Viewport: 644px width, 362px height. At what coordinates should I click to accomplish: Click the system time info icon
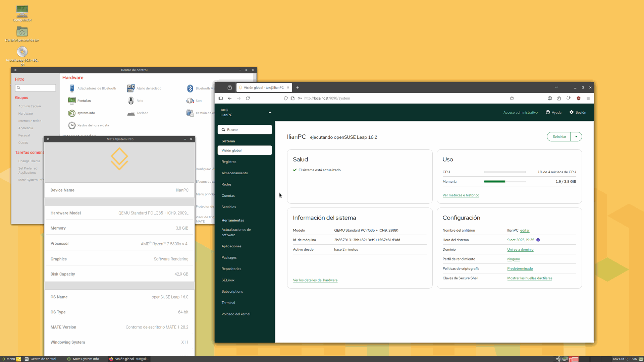click(x=538, y=240)
